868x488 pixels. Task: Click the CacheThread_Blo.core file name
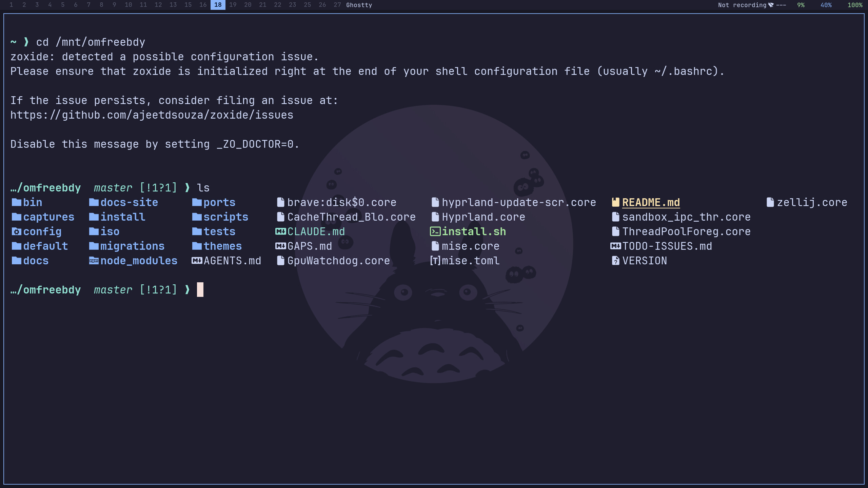pos(352,217)
